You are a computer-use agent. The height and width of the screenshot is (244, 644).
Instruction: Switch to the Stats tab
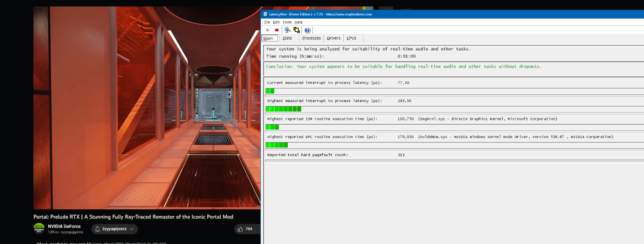287,38
